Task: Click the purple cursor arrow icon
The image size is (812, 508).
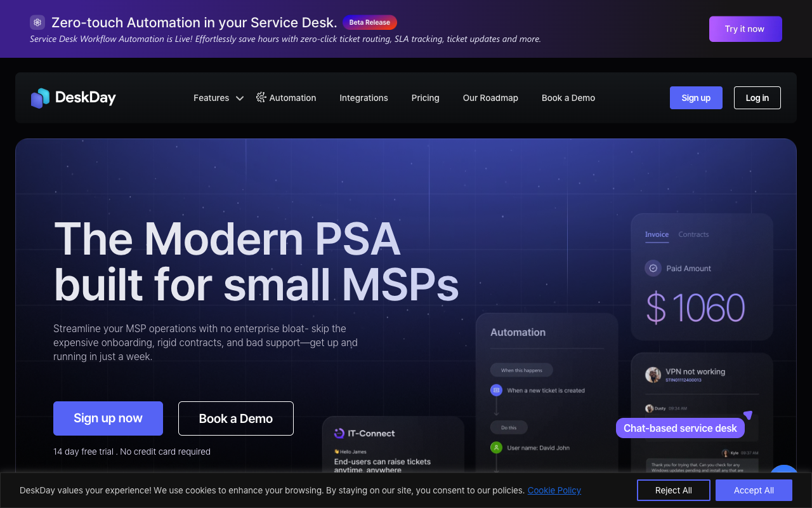Action: pos(748,415)
